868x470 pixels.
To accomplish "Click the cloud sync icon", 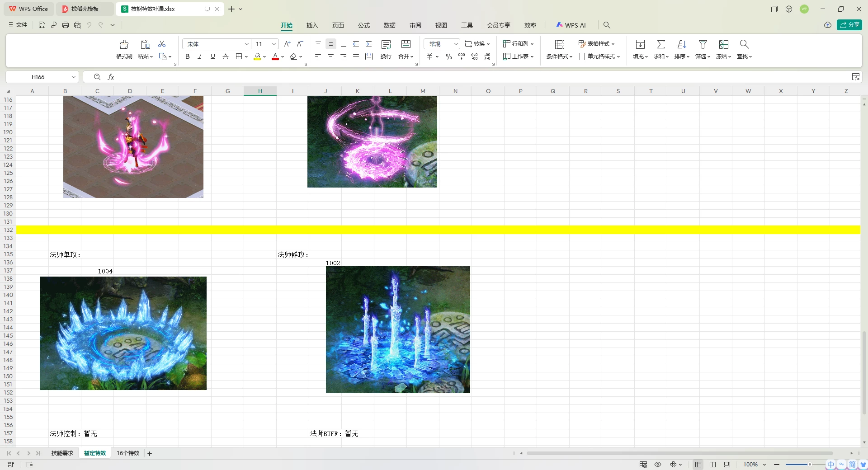I will 827,25.
